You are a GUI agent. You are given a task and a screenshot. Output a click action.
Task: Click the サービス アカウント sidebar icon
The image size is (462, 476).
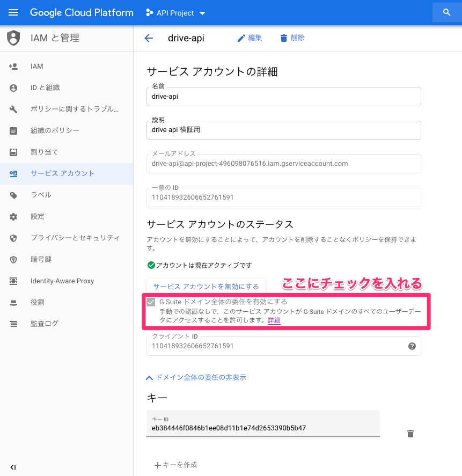(x=13, y=174)
